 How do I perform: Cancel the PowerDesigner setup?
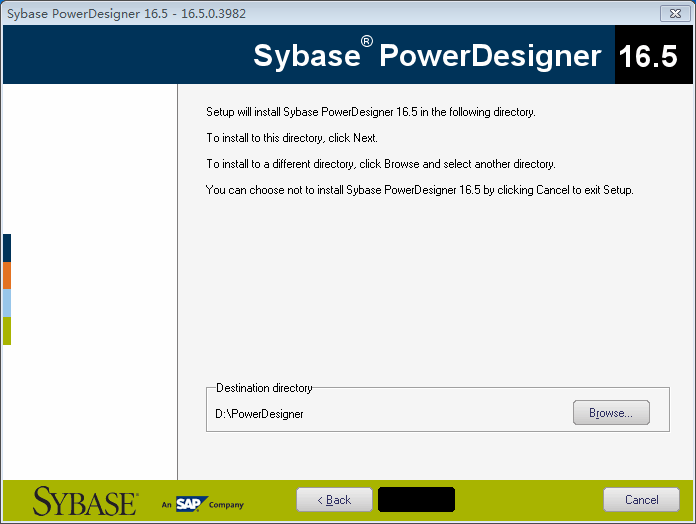641,500
